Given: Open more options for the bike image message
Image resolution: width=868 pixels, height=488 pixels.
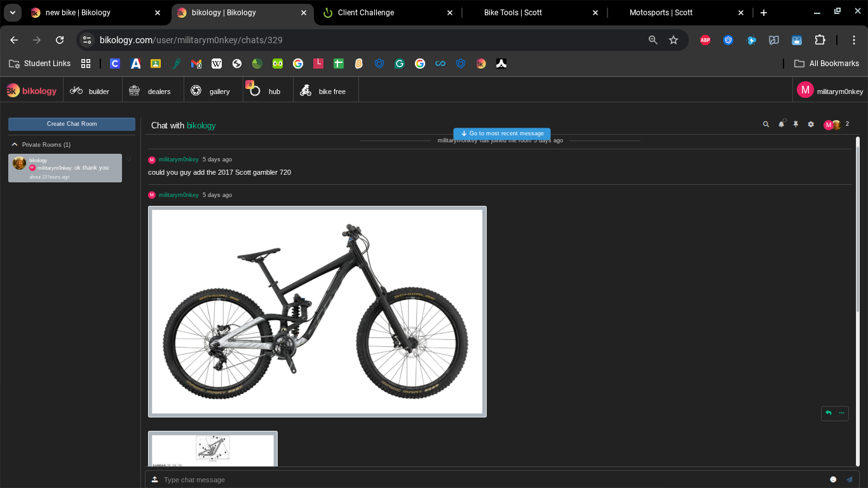Looking at the screenshot, I should [841, 413].
